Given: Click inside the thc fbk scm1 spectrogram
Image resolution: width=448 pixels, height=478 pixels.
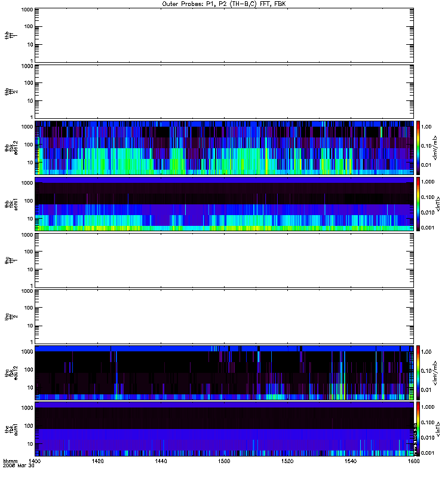Looking at the screenshot, I should [225, 429].
